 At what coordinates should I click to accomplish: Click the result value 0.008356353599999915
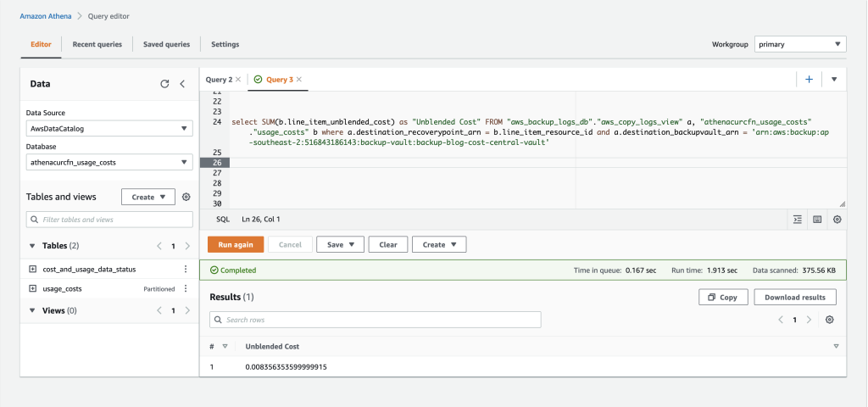point(286,366)
